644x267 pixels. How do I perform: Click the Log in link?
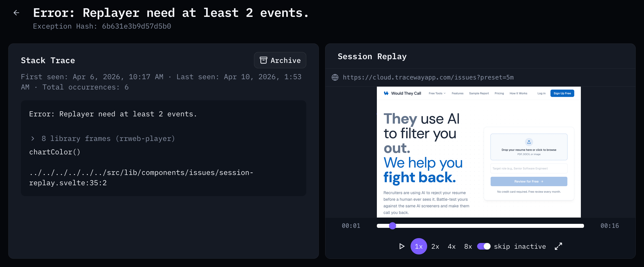(541, 93)
